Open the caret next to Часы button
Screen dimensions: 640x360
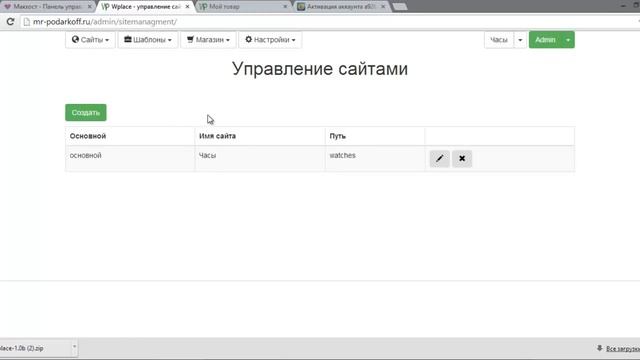[520, 40]
